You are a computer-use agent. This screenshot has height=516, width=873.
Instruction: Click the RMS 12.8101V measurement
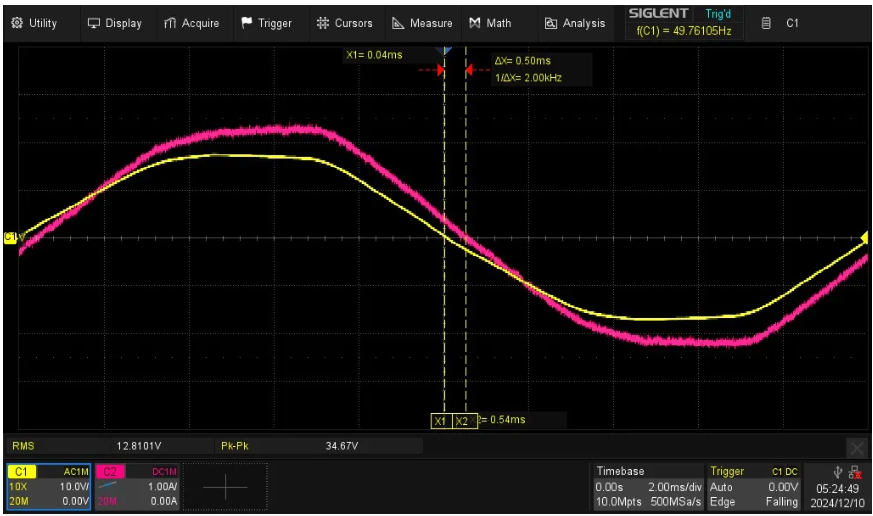point(109,446)
